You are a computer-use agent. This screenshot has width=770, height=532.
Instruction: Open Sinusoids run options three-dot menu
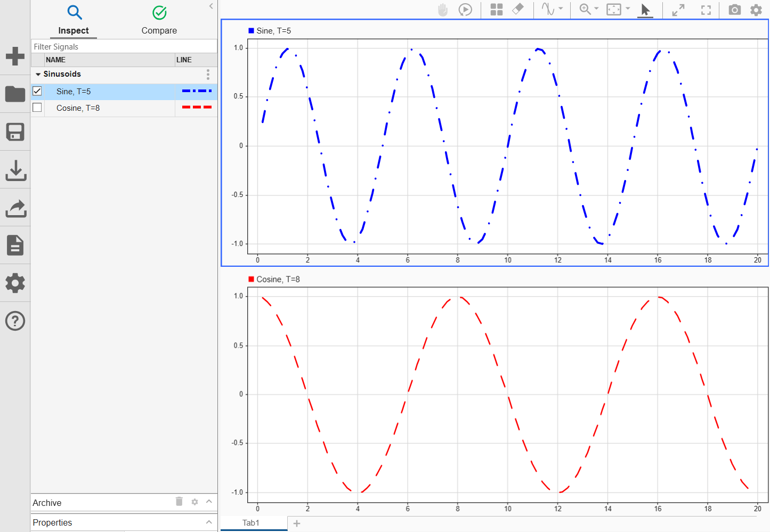tap(208, 74)
